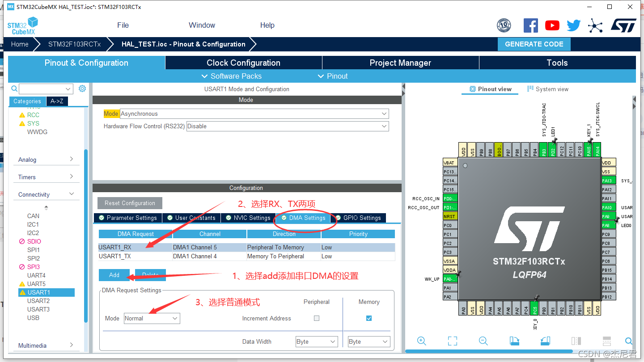
Task: Open the categories settings gear icon
Action: pos(82,88)
